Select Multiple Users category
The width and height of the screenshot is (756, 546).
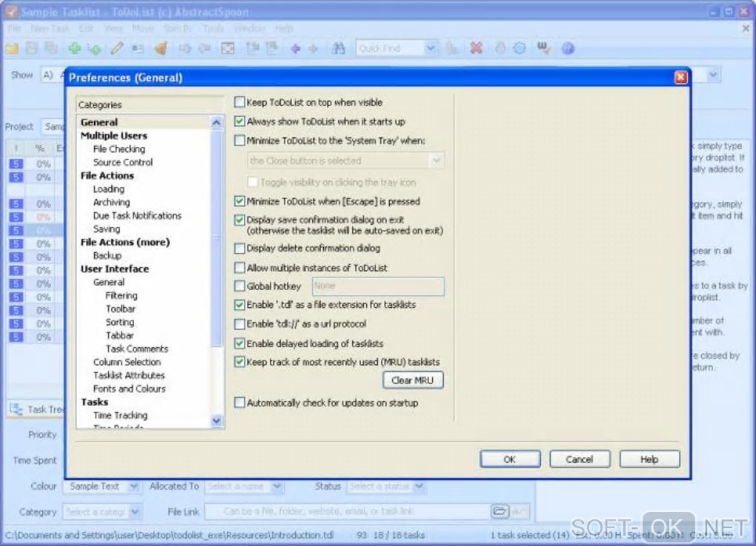[114, 136]
